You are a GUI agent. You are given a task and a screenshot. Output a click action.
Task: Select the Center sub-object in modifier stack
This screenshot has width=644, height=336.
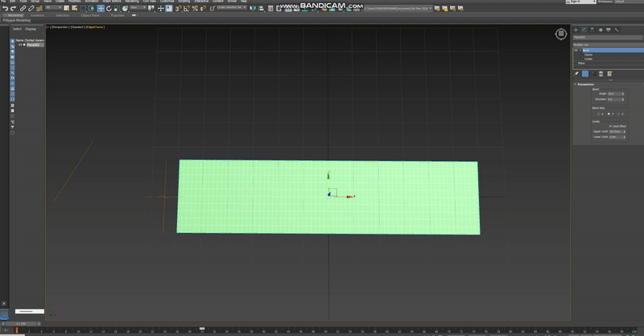[x=588, y=59]
